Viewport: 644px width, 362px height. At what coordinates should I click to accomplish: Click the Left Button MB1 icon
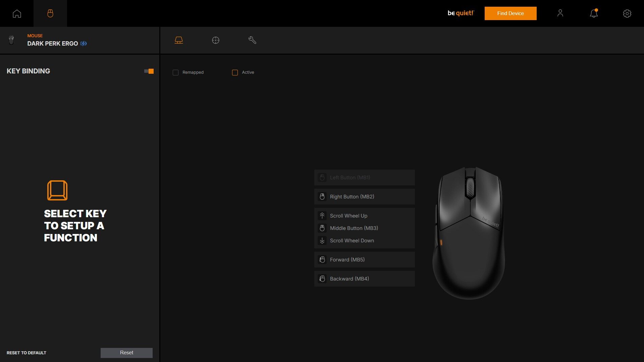(322, 178)
